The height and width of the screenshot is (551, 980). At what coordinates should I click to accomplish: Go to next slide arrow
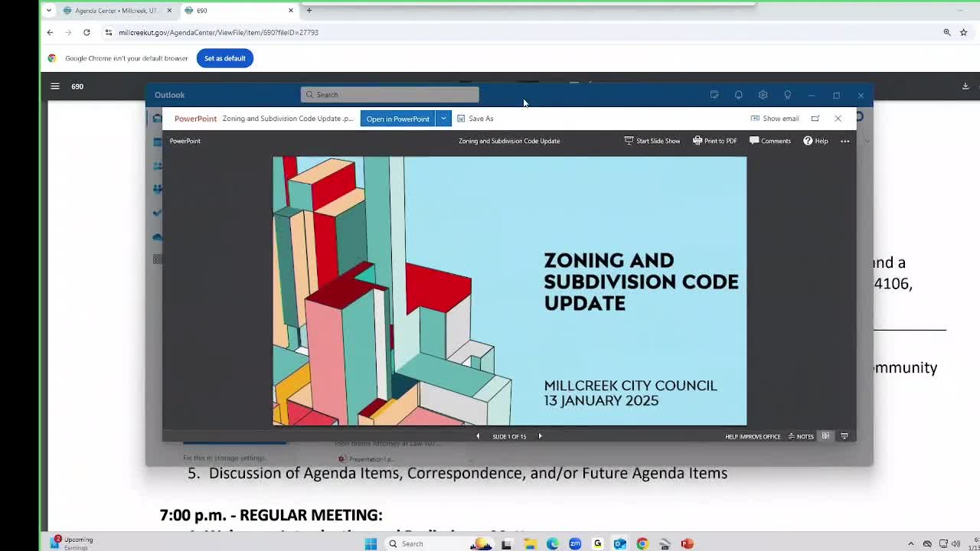[x=540, y=436]
